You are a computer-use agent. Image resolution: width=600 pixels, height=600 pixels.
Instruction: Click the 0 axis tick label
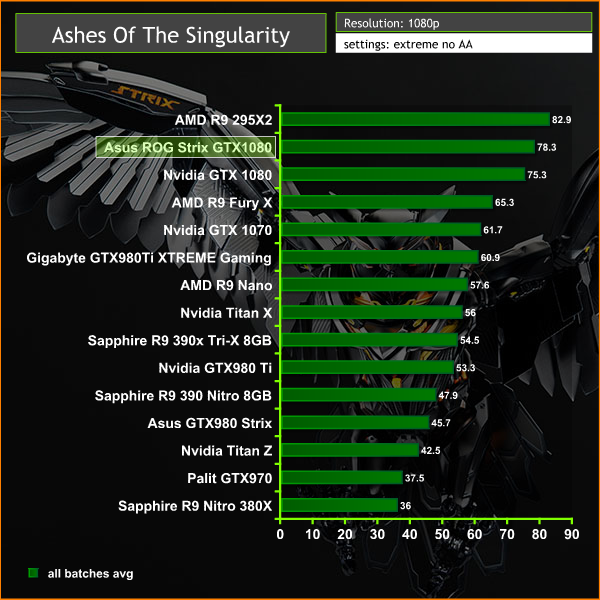tap(280, 535)
